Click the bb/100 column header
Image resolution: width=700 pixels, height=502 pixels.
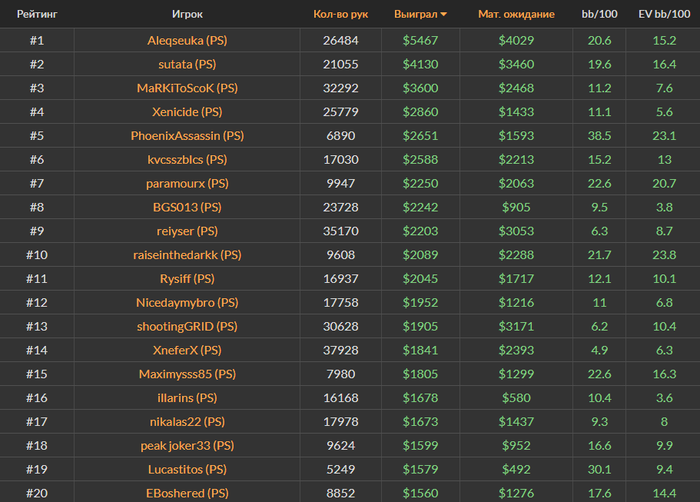599,14
